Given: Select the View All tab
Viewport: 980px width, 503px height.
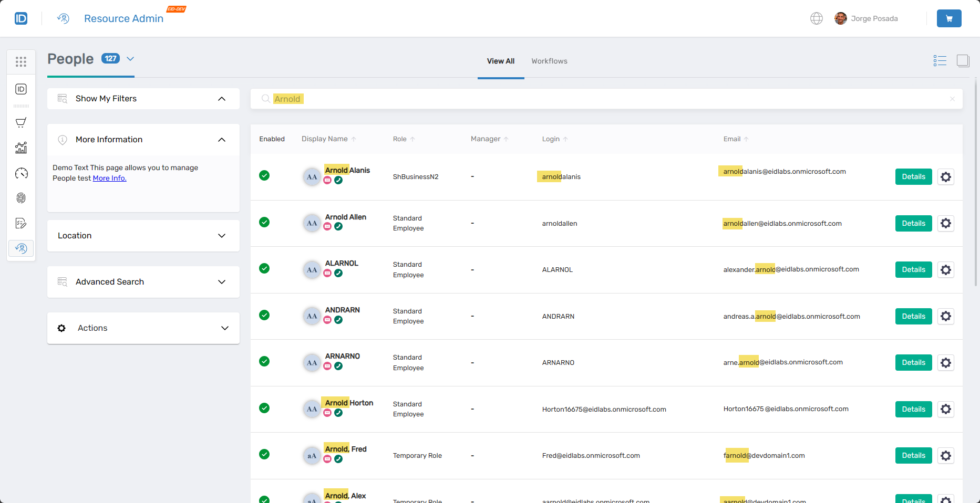Looking at the screenshot, I should point(500,61).
